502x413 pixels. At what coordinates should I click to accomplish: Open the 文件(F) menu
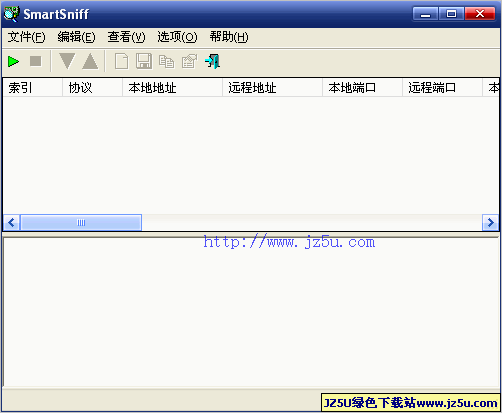point(27,37)
